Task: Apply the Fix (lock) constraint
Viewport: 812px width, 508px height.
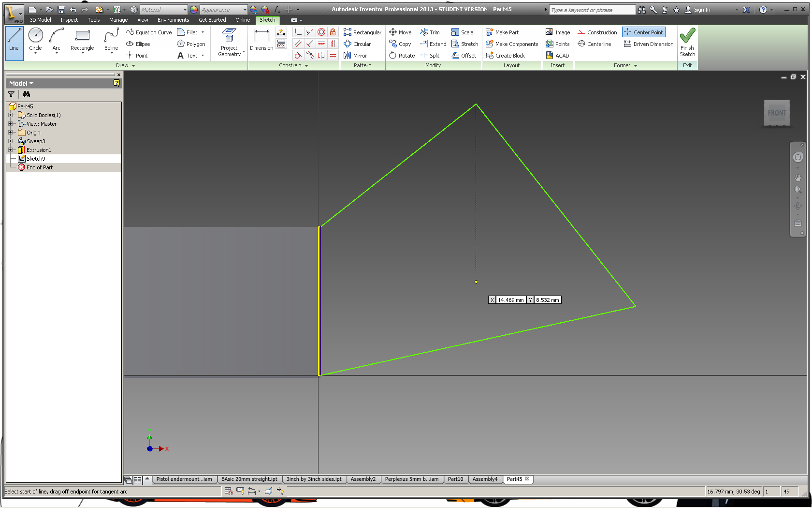Action: [333, 32]
